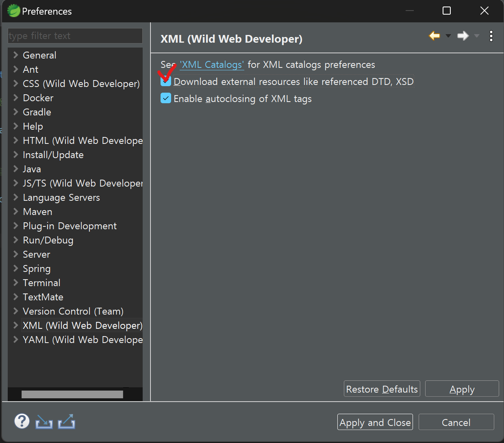This screenshot has width=504, height=443.
Task: Click the tree's horizontal scrollbar thumb
Action: point(72,394)
